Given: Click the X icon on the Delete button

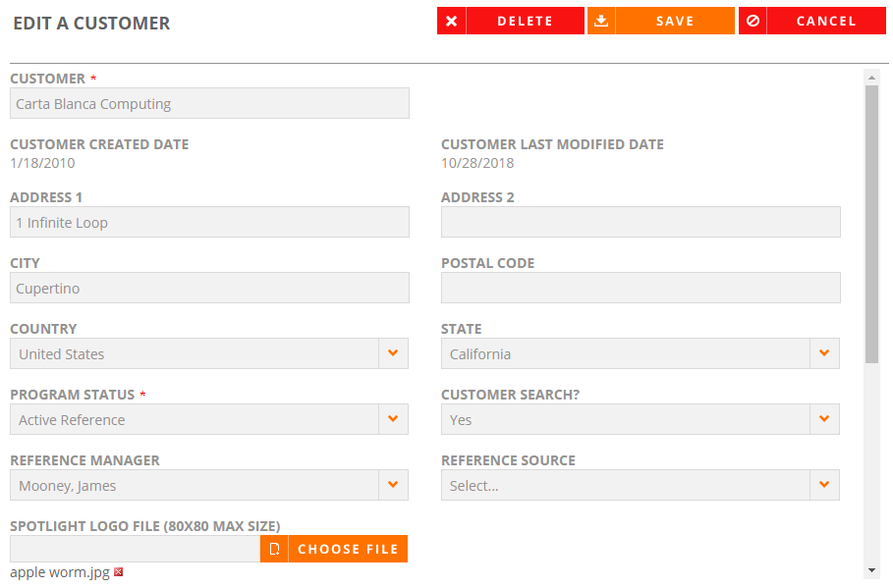Looking at the screenshot, I should 452,21.
